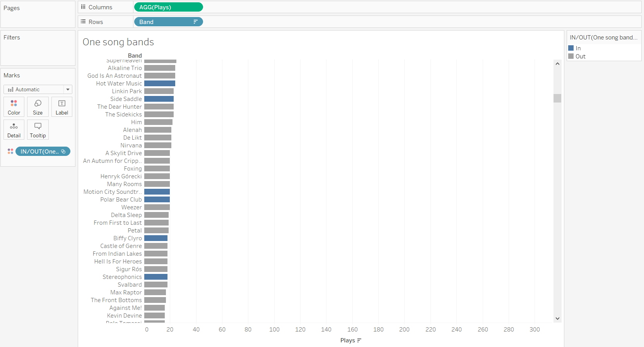
Task: Click the Alkaline Trio row label
Action: click(x=125, y=68)
